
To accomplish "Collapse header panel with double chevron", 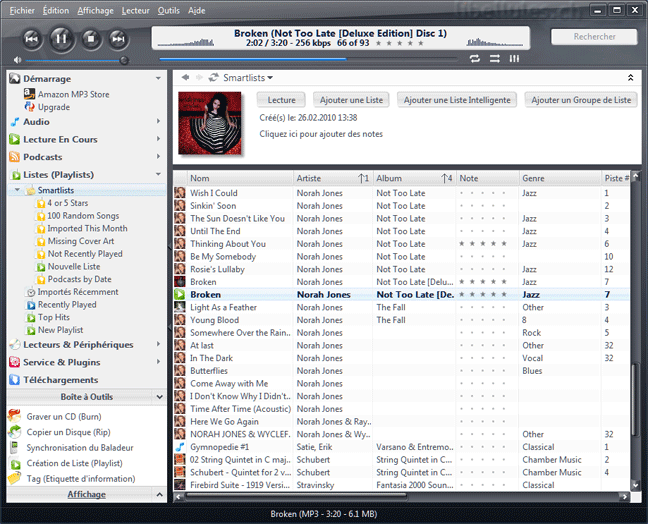I will (630, 77).
